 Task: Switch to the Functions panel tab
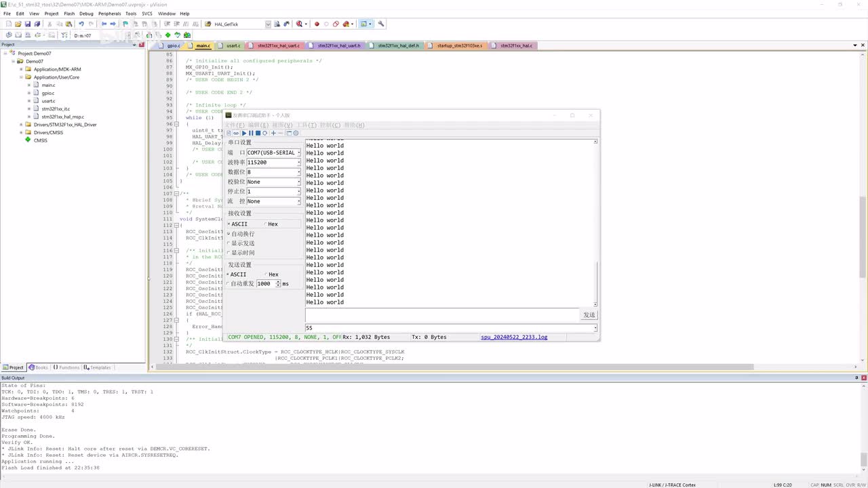pos(66,367)
